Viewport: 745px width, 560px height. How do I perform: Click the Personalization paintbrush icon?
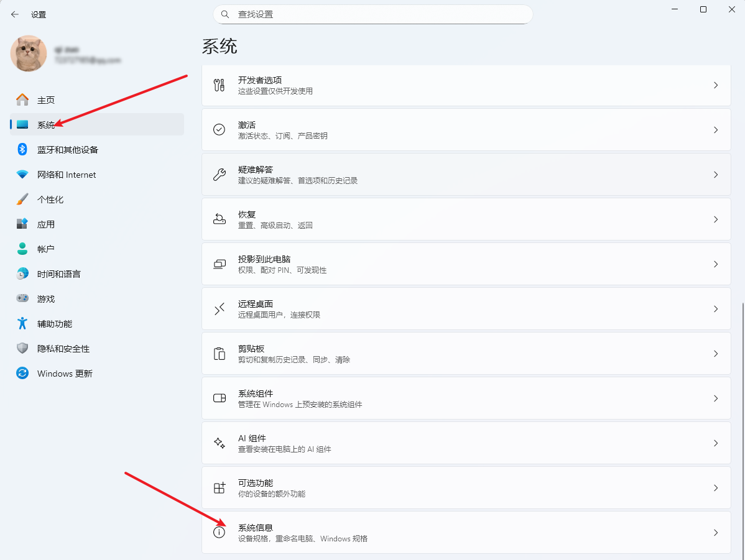click(22, 199)
